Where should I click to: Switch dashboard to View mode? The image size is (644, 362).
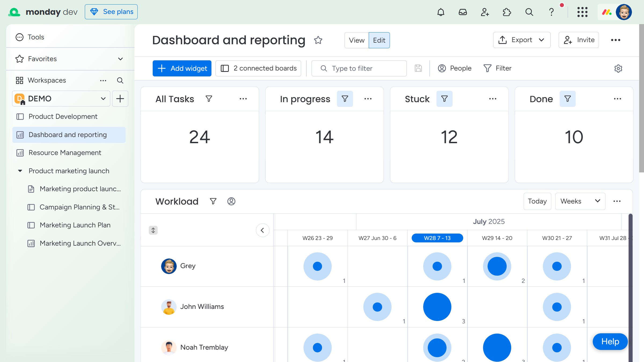point(357,40)
